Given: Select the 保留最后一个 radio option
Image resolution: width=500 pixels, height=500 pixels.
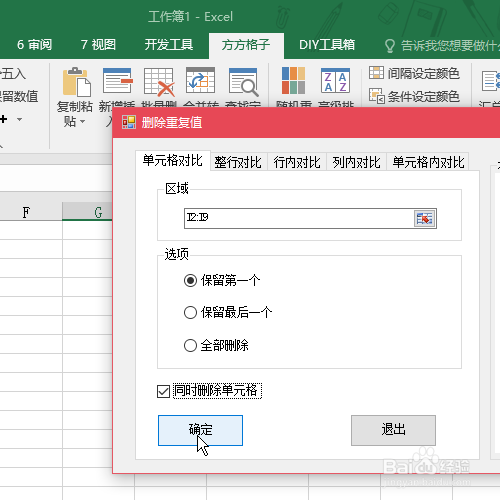Looking at the screenshot, I should pos(190,312).
